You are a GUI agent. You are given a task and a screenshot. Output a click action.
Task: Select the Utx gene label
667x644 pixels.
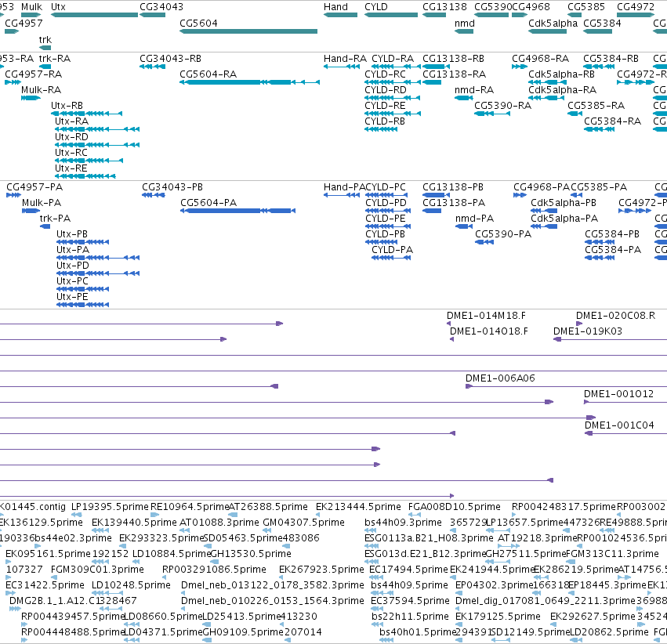(58, 7)
